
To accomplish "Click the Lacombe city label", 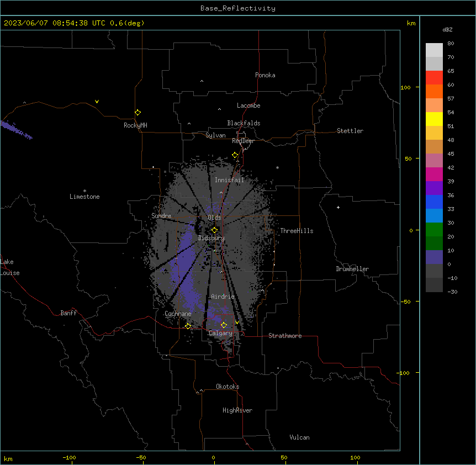I will pyautogui.click(x=248, y=105).
